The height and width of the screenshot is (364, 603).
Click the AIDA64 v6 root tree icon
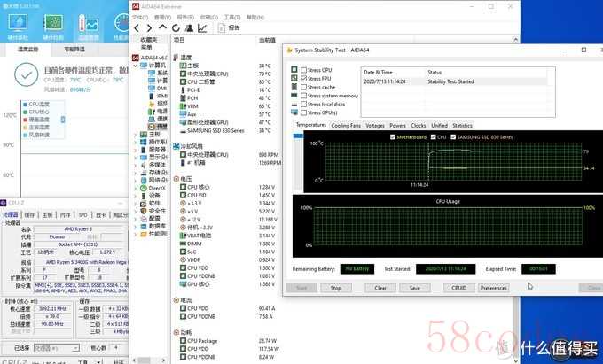(x=136, y=58)
